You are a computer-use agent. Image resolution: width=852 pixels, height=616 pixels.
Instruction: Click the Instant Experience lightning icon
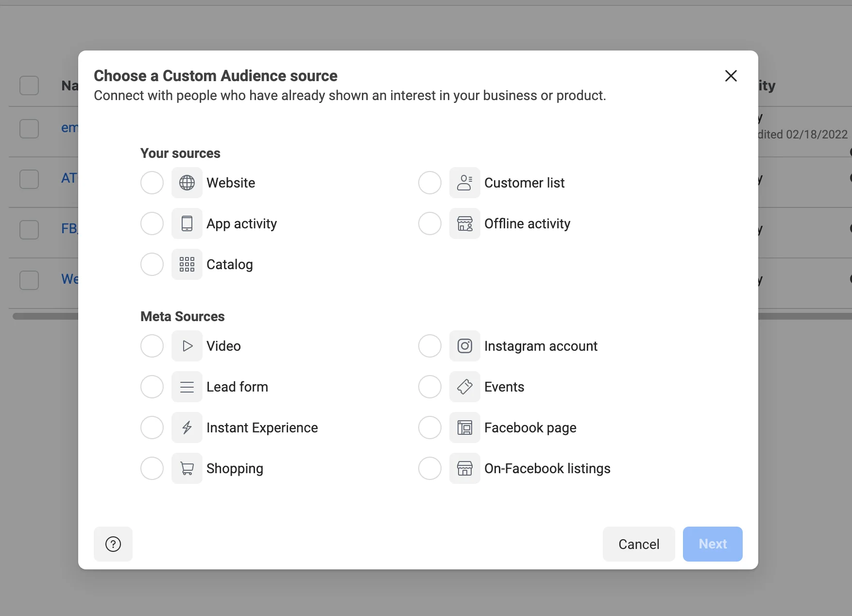coord(187,428)
